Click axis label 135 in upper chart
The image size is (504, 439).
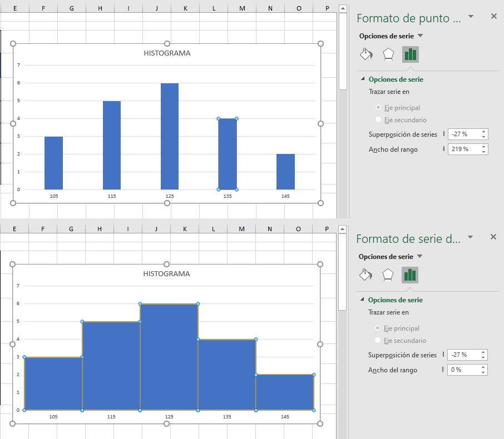click(x=228, y=196)
